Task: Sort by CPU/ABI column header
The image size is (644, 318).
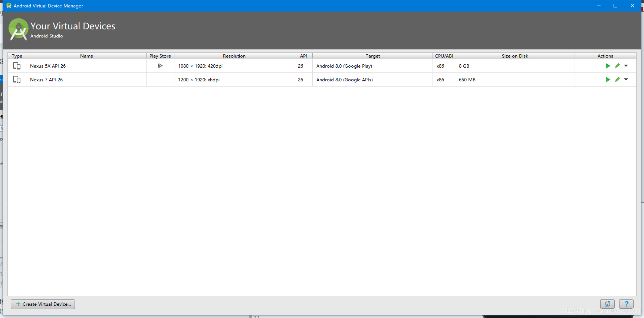Action: pos(444,56)
